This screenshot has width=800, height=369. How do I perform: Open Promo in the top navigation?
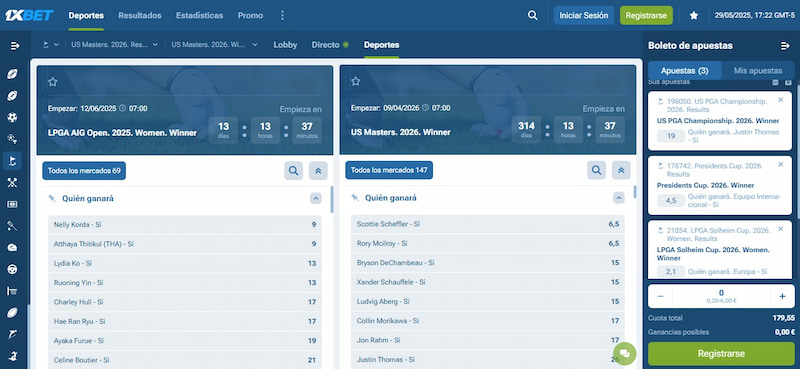point(251,15)
